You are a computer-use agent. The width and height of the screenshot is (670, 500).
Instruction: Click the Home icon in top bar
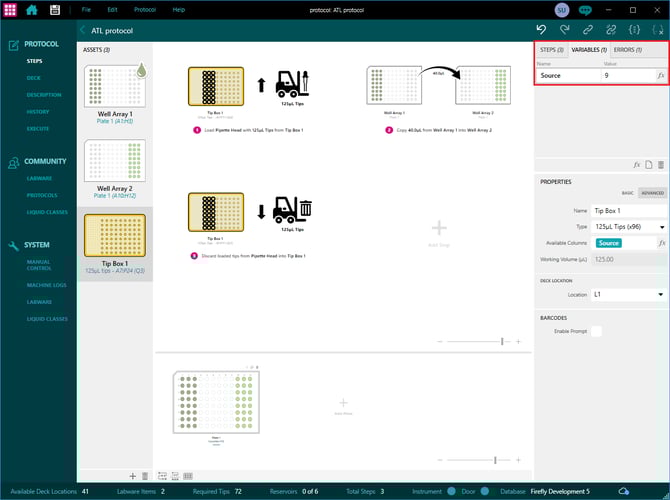(32, 9)
